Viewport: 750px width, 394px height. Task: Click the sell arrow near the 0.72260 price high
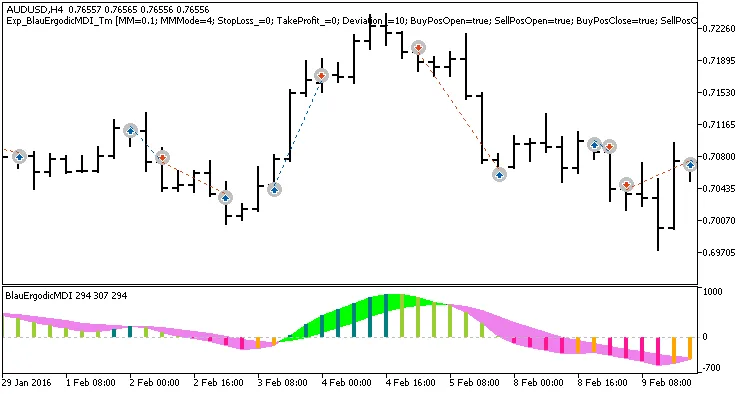pyautogui.click(x=419, y=47)
